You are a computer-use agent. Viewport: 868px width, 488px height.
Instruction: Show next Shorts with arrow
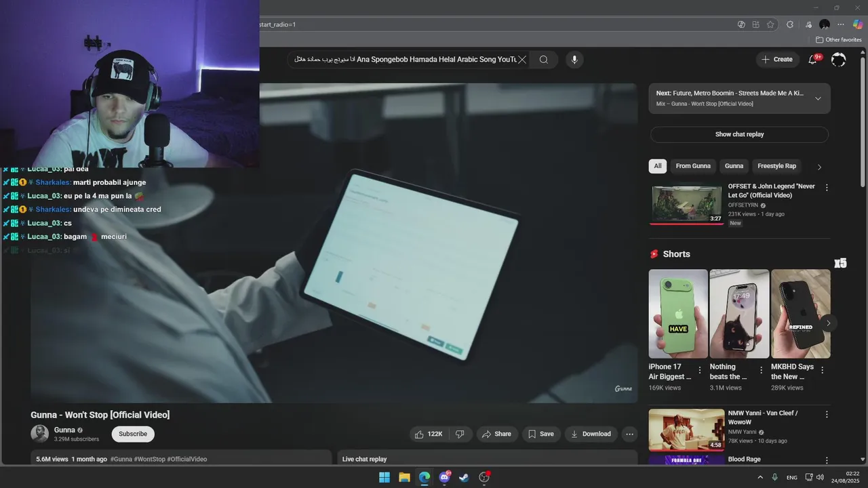pyautogui.click(x=828, y=323)
